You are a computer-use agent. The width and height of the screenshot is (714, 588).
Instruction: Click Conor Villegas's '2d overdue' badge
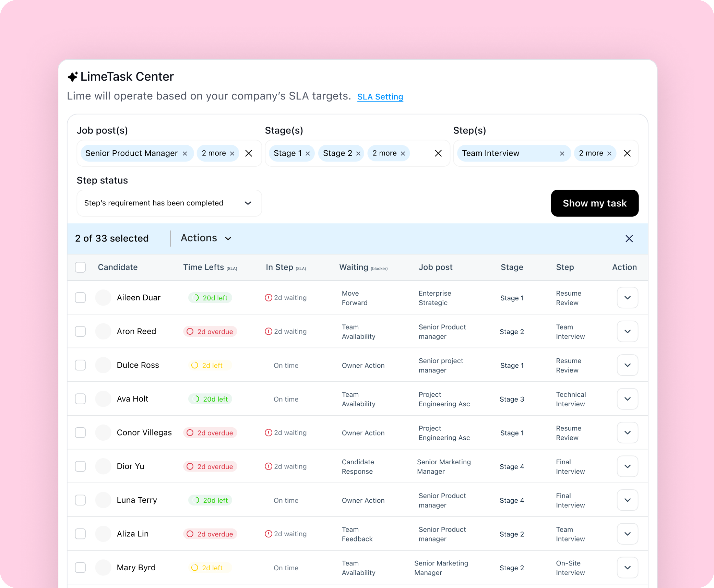[x=210, y=433]
